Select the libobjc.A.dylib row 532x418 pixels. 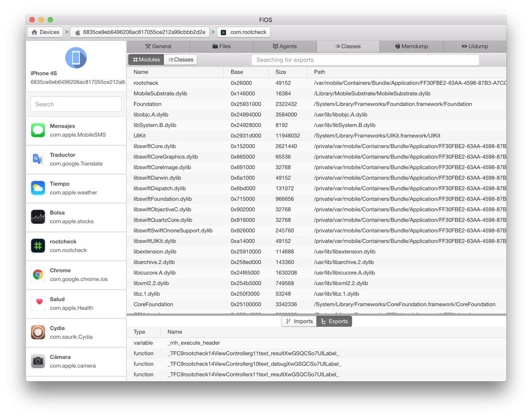pyautogui.click(x=317, y=114)
